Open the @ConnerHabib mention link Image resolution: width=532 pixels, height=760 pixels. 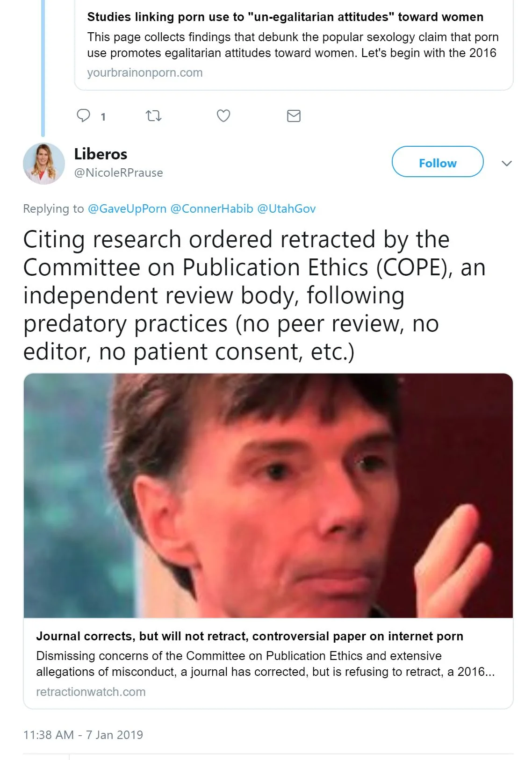(x=212, y=208)
